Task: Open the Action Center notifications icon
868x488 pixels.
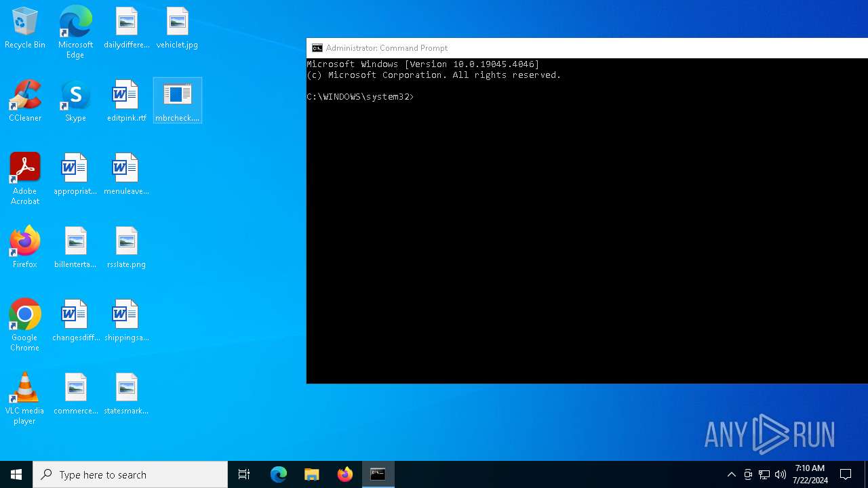Action: point(846,474)
